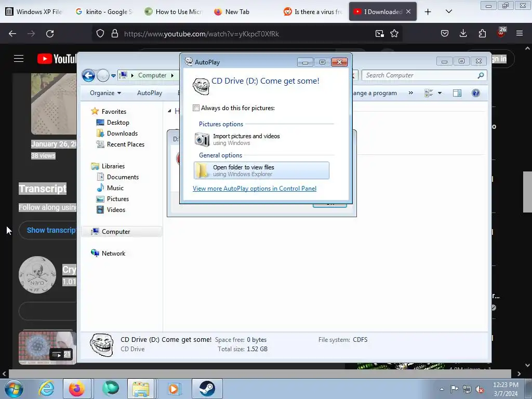Screen dimensions: 532x399
Task: Switch to Windows XP File tab
Action: [x=34, y=11]
